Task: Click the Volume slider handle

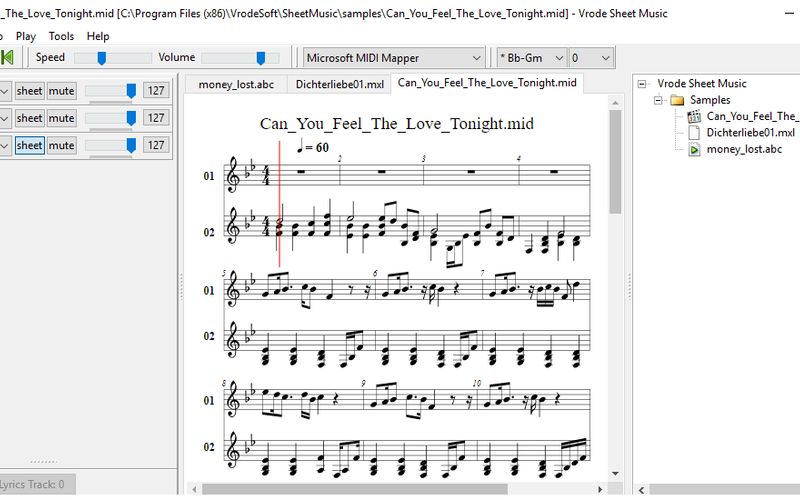Action: coord(261,58)
